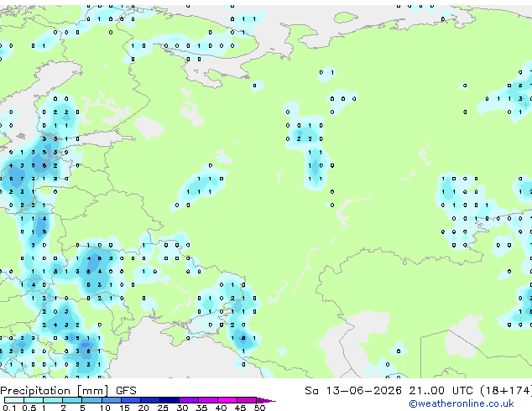Viewport: 532px width, 411px height.
Task: Select the 10–15 mm legend color swatch
Action: [x=111, y=400]
